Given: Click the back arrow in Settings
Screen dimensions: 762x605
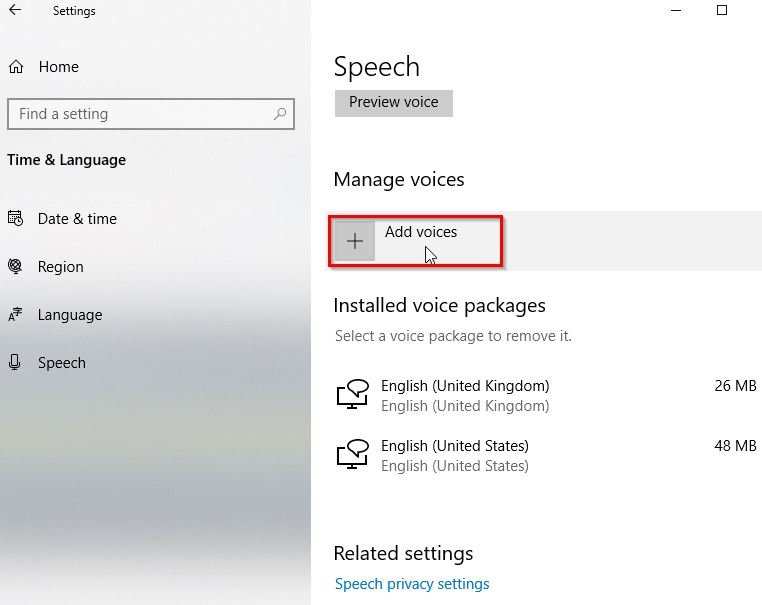Looking at the screenshot, I should point(15,11).
